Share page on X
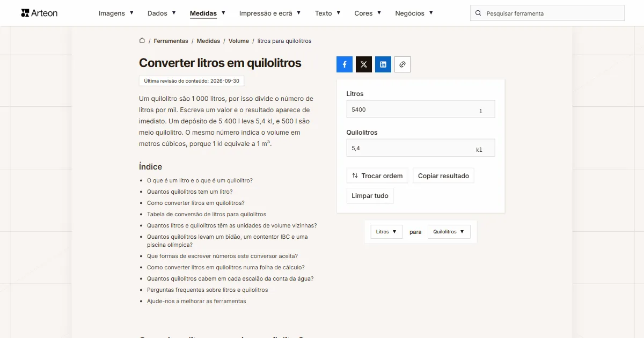Screen dimensions: 644x338 (364, 64)
